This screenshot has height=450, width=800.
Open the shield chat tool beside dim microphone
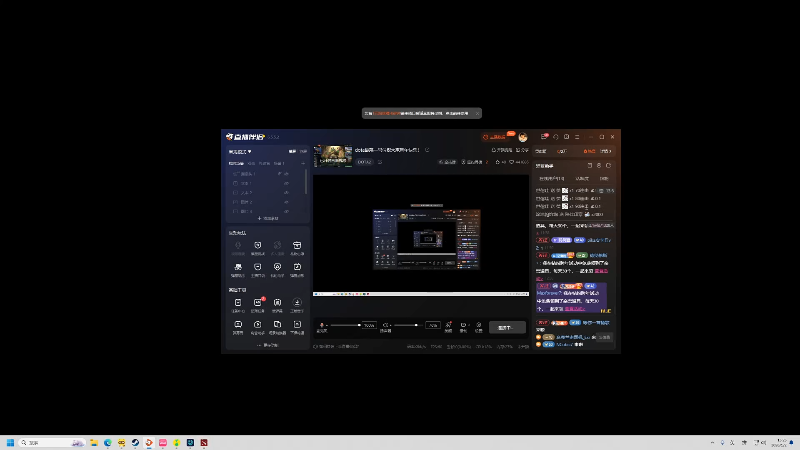[x=258, y=245]
